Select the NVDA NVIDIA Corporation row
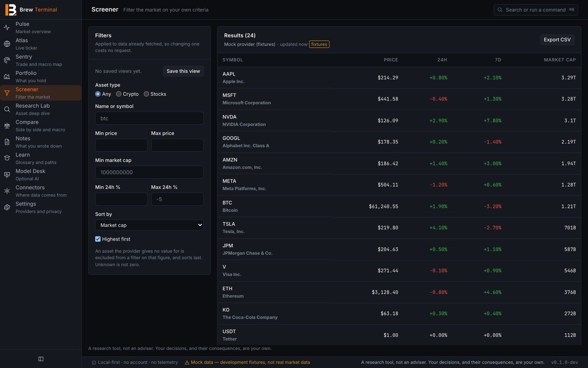 pyautogui.click(x=399, y=121)
